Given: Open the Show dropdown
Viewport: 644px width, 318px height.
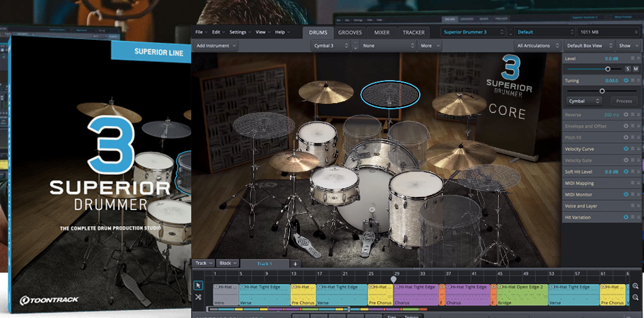Looking at the screenshot, I should click(628, 45).
